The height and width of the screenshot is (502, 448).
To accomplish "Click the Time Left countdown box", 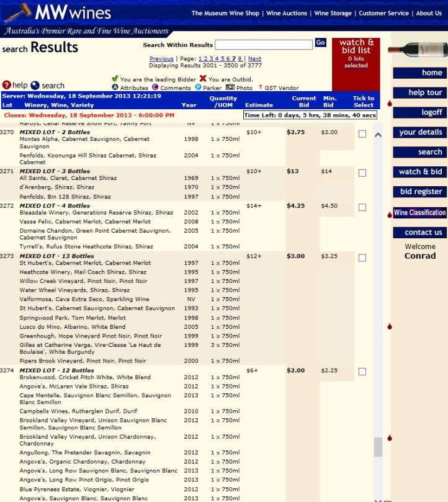I will tap(310, 115).
